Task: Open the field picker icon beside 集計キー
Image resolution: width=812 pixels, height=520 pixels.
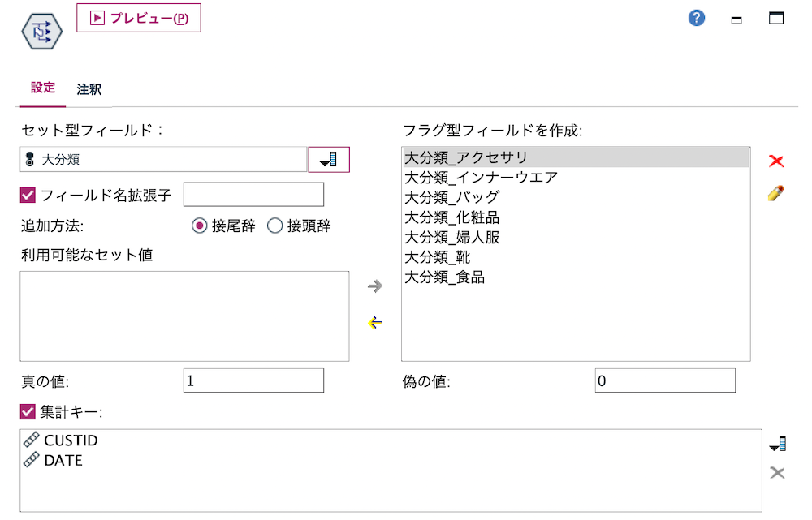Action: pyautogui.click(x=778, y=443)
